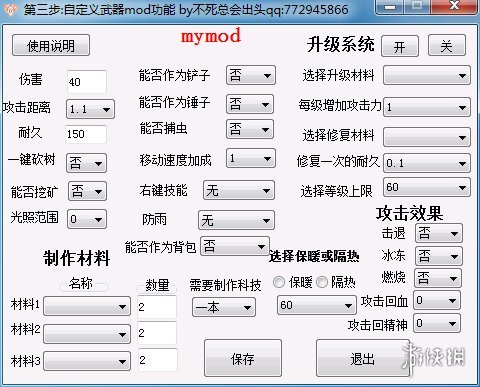Expand the 能否作为背包 dropdown
Screen dimensions: 480x387
coord(235,246)
